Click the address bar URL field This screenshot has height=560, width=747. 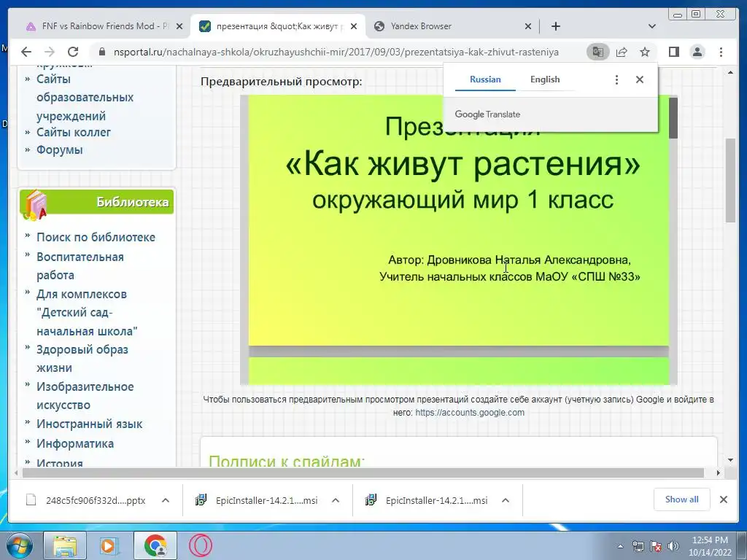pos(336,52)
